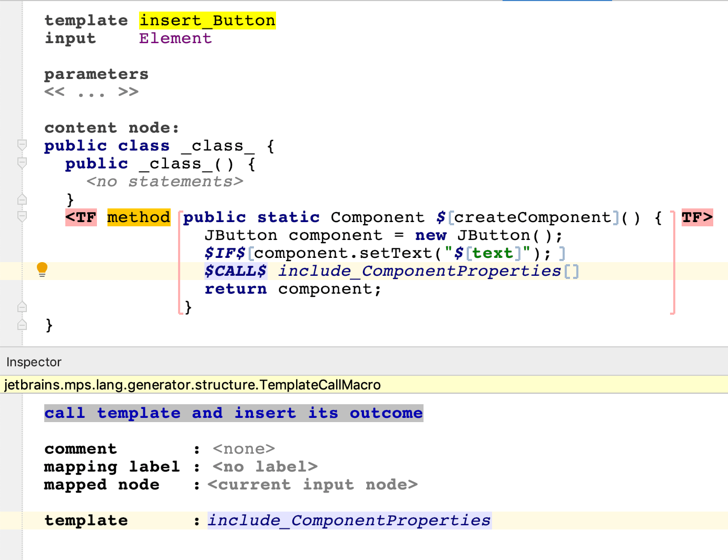Set the <no label> mapping label field

point(265,467)
